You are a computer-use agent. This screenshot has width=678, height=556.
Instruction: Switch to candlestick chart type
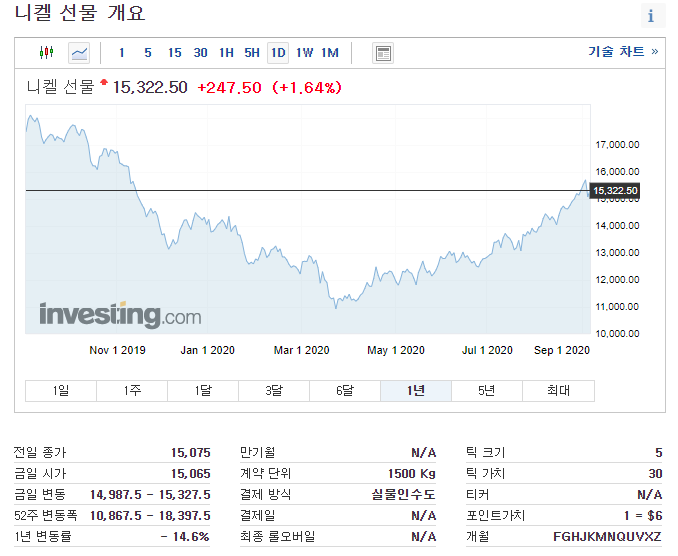46,53
